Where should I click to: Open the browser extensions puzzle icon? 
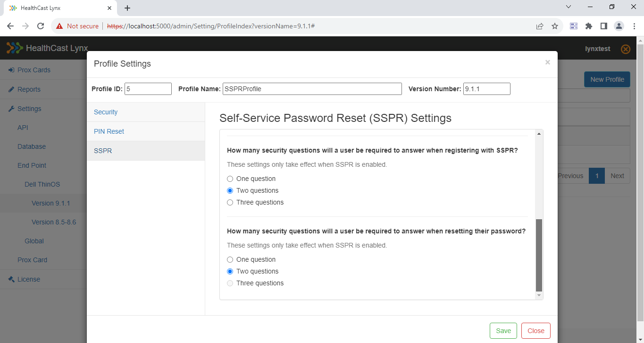(x=589, y=26)
